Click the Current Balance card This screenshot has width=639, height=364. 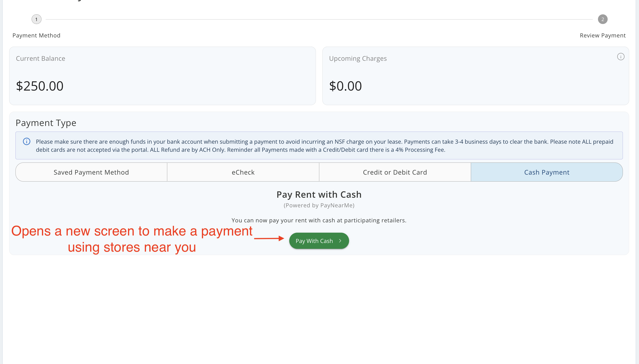pos(163,76)
